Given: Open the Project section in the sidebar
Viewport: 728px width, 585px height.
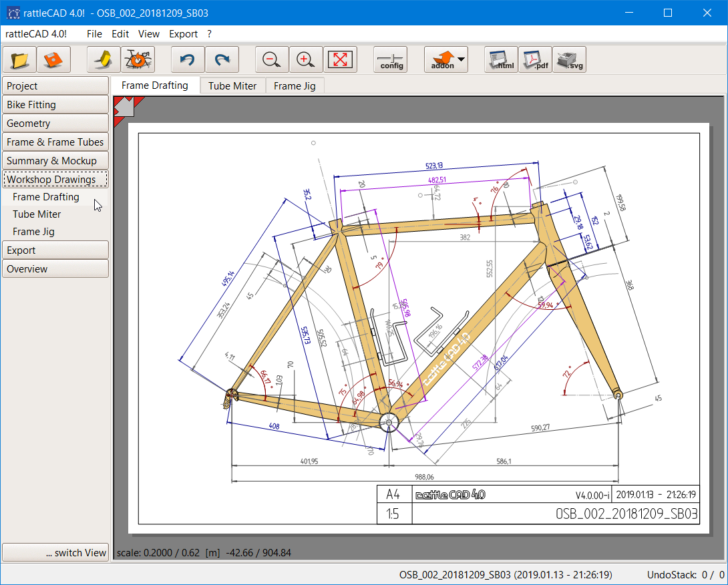Looking at the screenshot, I should [x=55, y=86].
